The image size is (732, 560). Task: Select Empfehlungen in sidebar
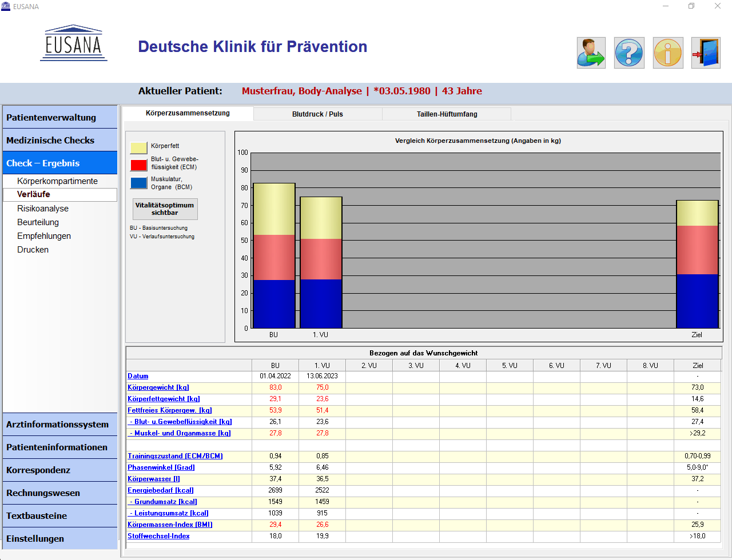point(44,236)
